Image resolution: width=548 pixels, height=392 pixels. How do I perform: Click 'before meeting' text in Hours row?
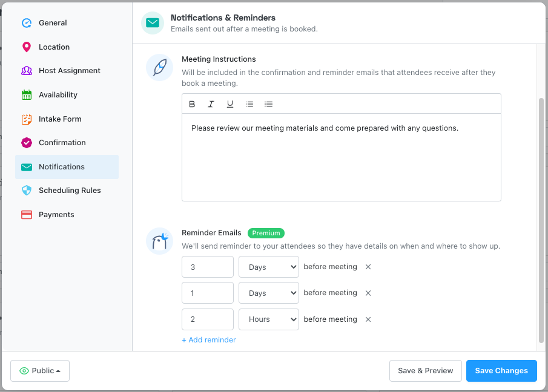pos(330,319)
